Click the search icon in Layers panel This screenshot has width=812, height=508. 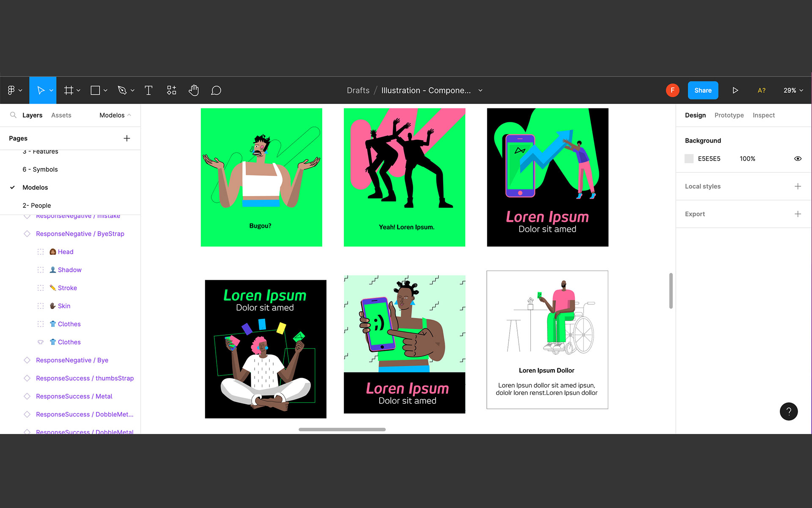click(x=13, y=115)
